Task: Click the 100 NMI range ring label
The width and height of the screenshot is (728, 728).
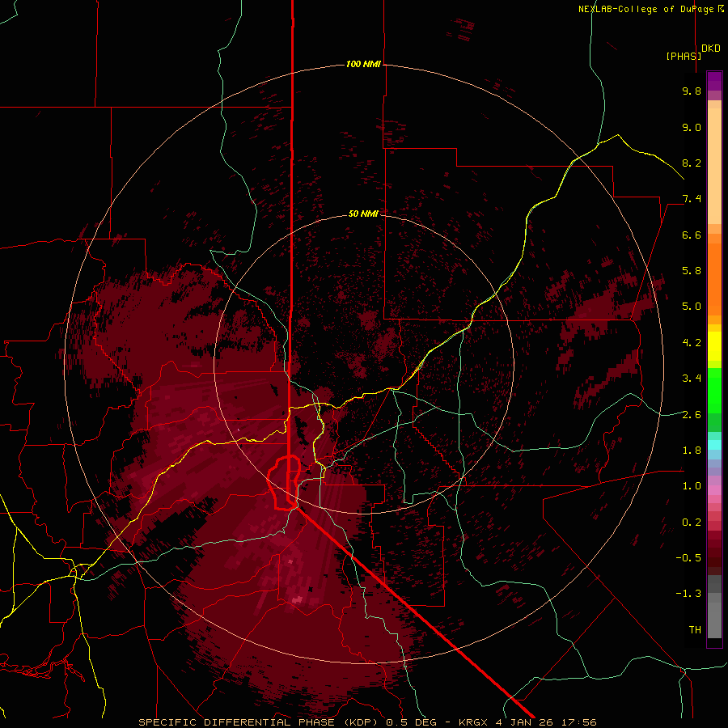Action: [x=363, y=64]
